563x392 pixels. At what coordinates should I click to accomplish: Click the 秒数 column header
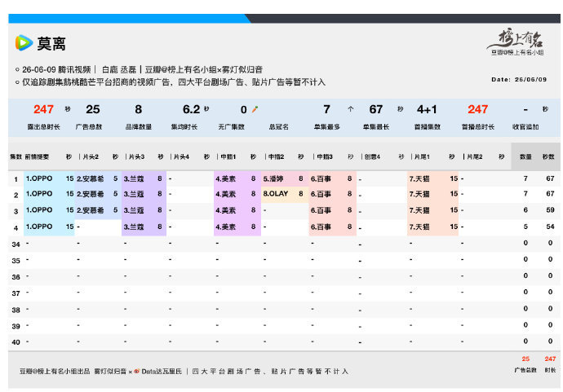click(x=548, y=156)
